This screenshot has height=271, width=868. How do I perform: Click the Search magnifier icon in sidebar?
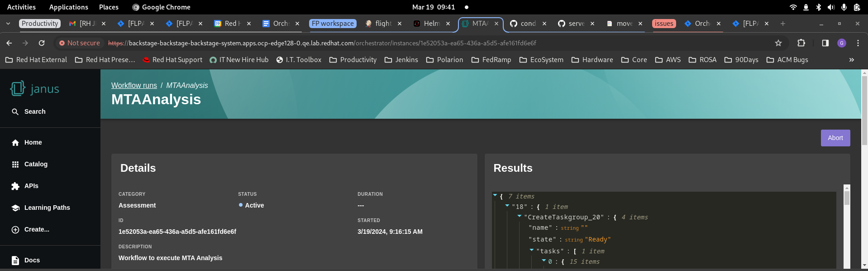(x=15, y=112)
